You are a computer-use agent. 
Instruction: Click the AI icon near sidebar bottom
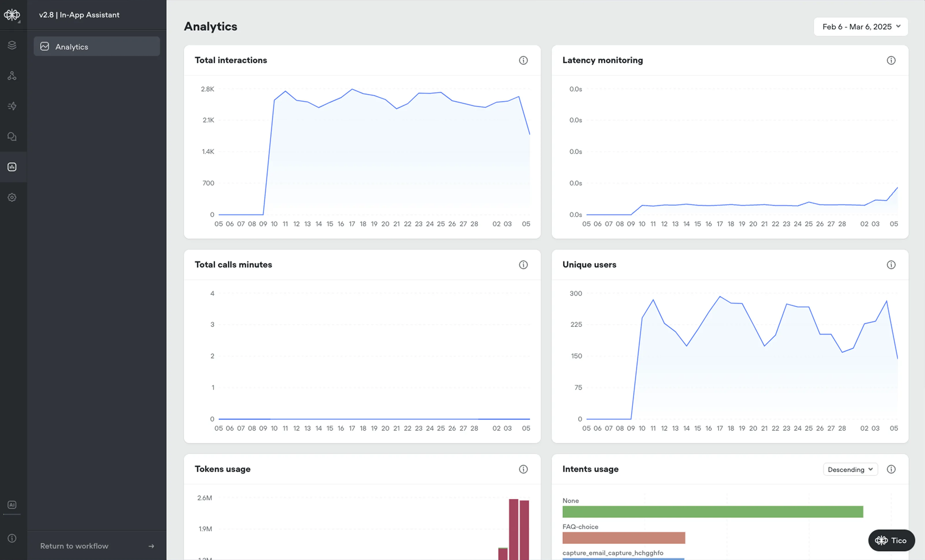coord(12,505)
